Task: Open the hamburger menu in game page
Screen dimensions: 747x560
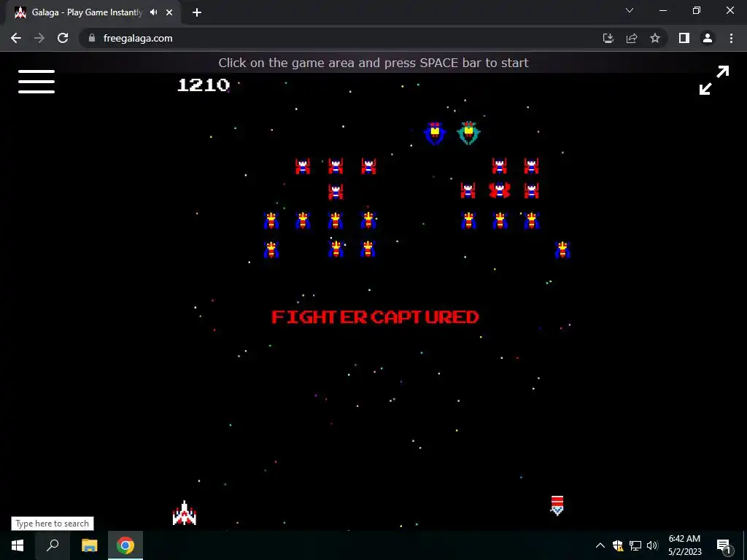Action: pyautogui.click(x=36, y=82)
